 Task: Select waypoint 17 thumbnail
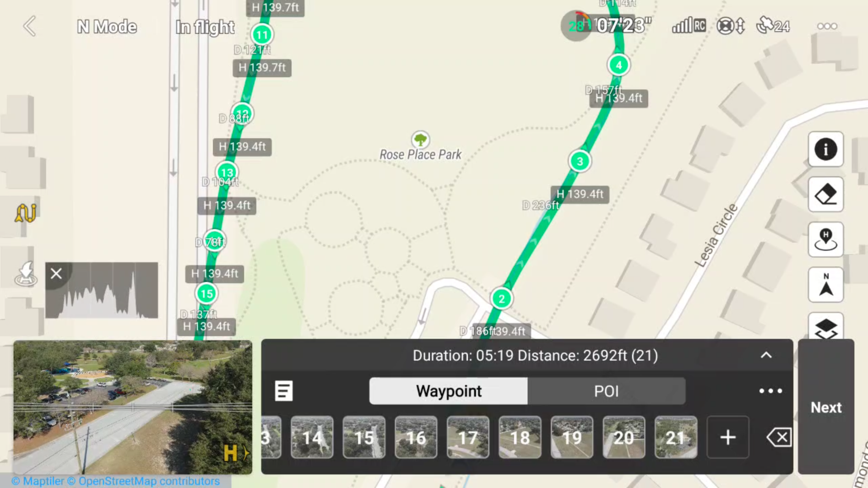click(468, 437)
